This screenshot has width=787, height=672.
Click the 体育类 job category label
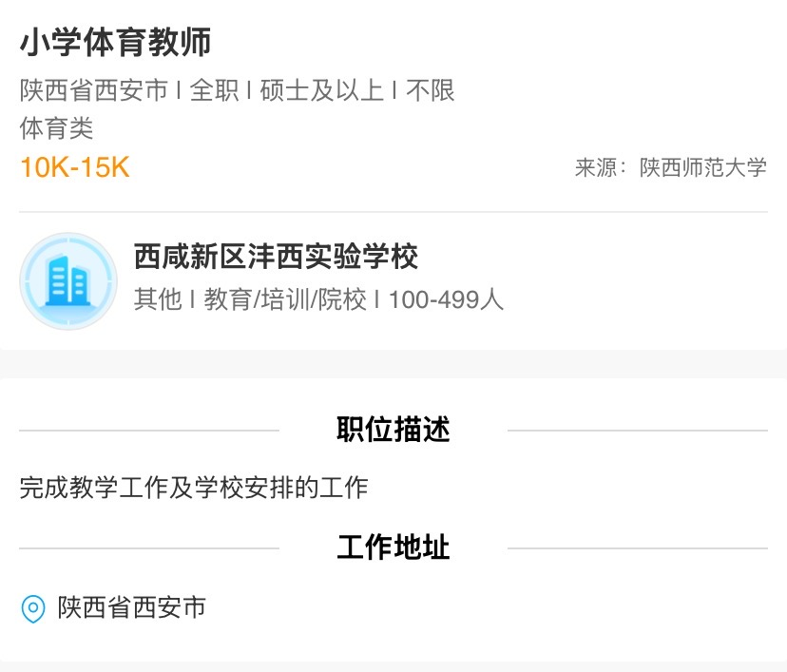pos(56,128)
